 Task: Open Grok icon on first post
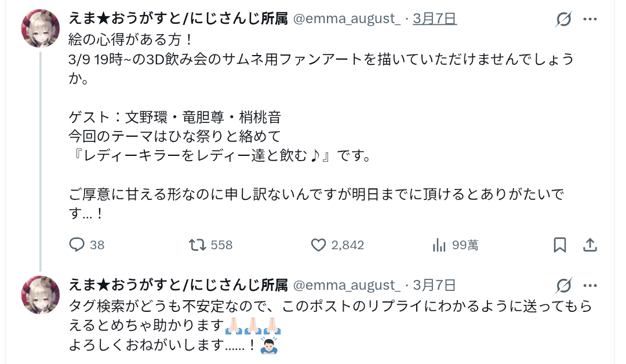[x=564, y=19]
